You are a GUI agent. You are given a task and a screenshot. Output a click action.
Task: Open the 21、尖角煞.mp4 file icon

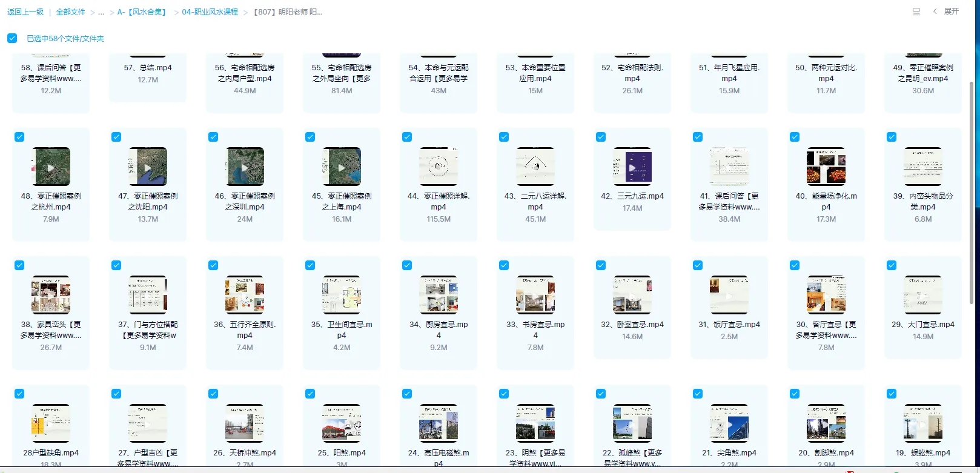click(729, 423)
